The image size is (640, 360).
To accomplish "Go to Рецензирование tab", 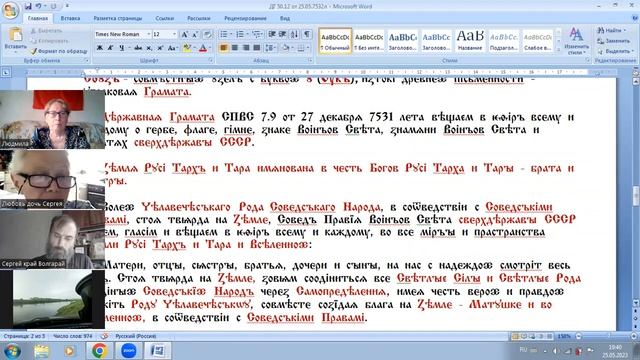I will (x=245, y=18).
